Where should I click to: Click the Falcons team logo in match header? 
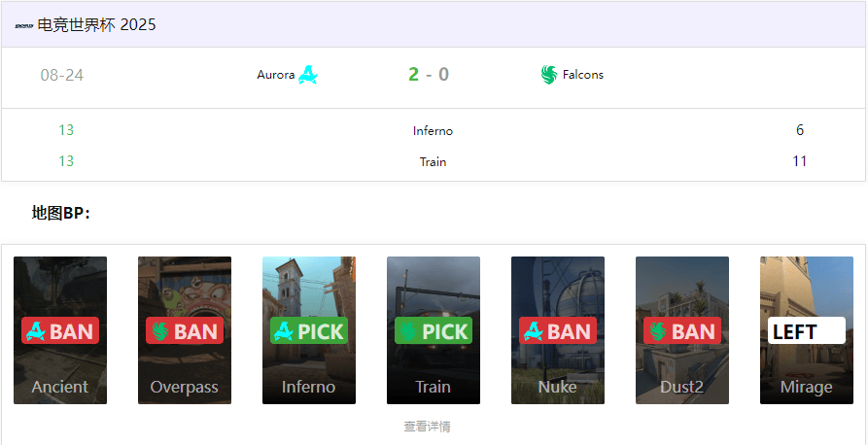click(548, 75)
